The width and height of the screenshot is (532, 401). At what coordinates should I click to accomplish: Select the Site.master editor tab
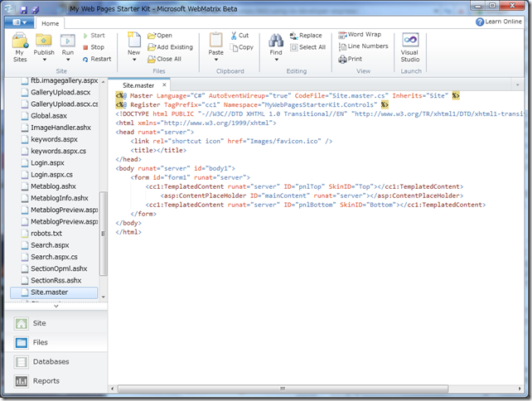tap(138, 85)
